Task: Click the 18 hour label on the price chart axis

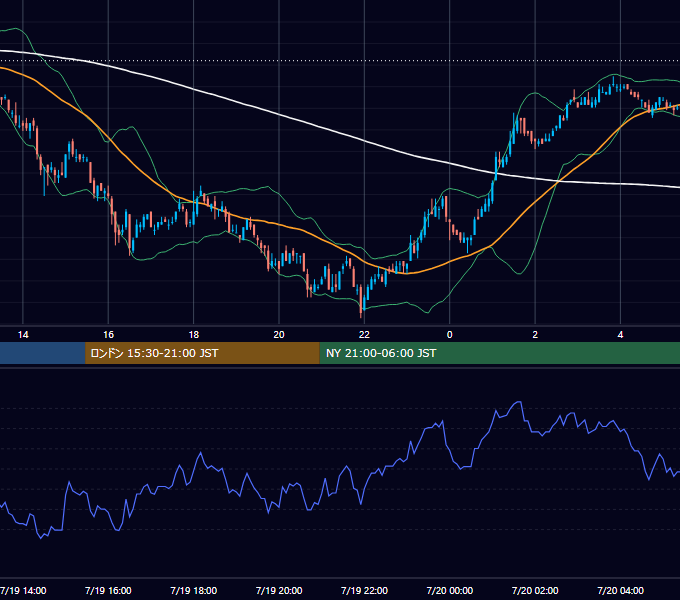Action: click(194, 335)
